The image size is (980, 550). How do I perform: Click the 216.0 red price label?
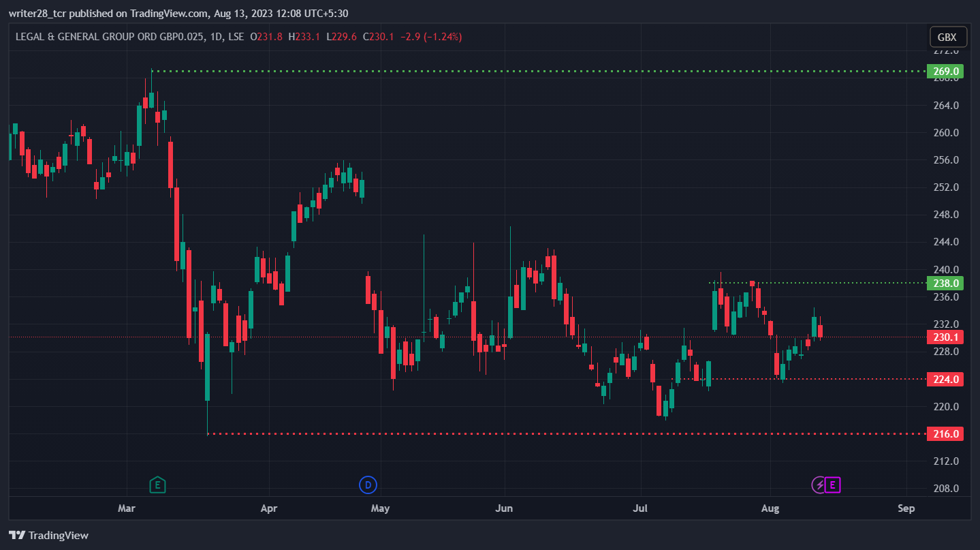(946, 433)
